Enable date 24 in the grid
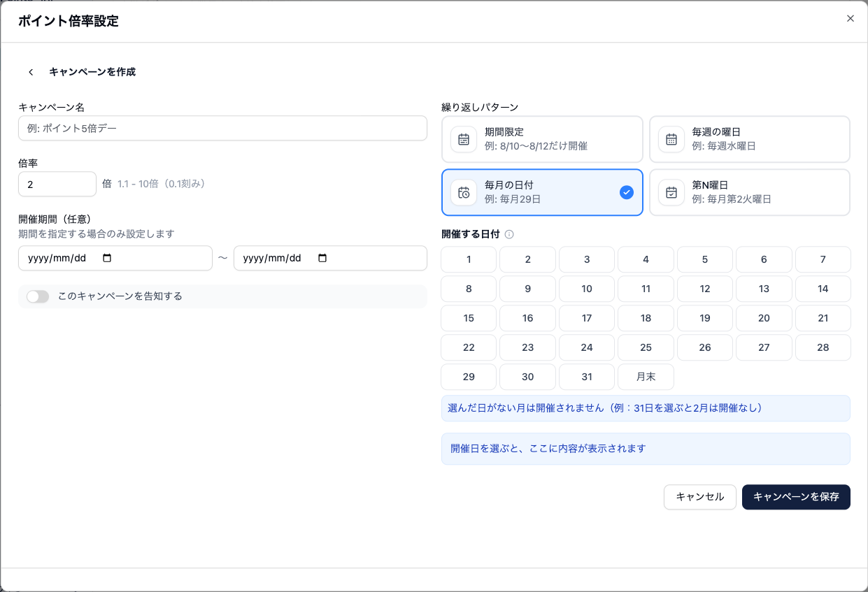The width and height of the screenshot is (868, 592). click(587, 347)
